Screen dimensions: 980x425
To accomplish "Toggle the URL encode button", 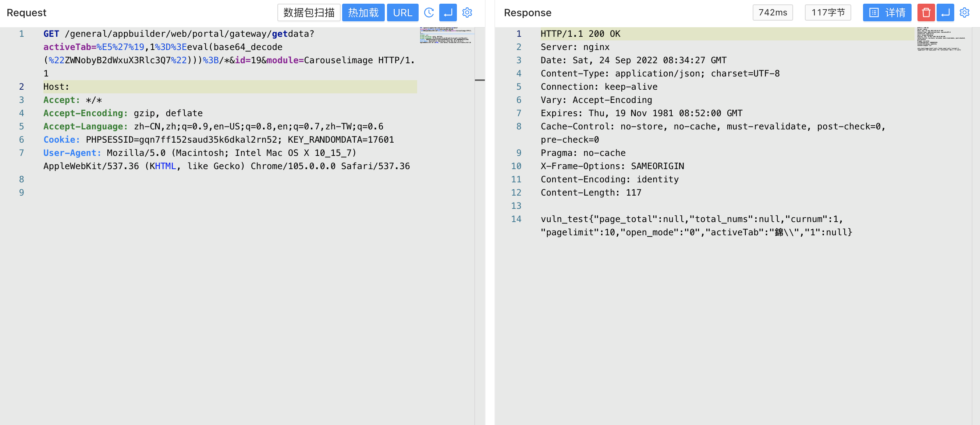I will pos(402,12).
